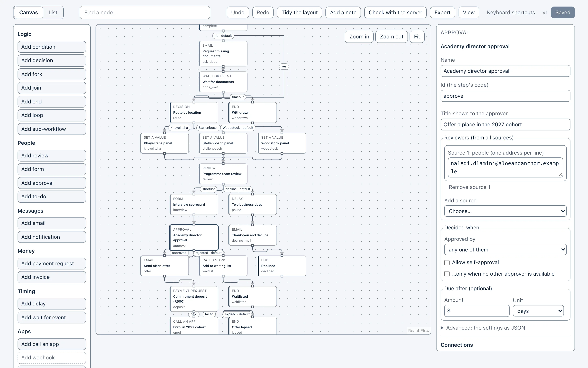Open Keyboard shortcuts

point(511,12)
